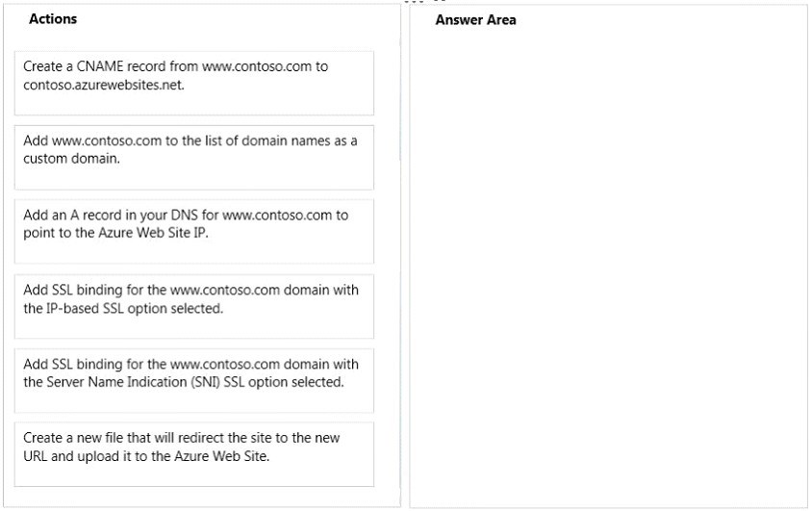Click www.contoso.com in the CNAME action
Viewport: 812px width, 511px height.
click(x=257, y=66)
